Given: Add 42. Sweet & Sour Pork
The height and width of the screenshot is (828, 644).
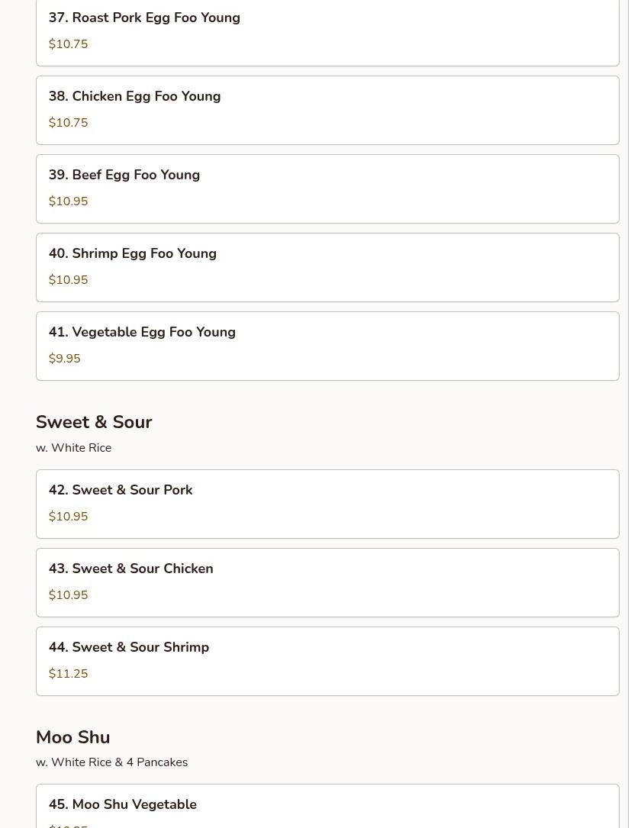Looking at the screenshot, I should 121,491.
